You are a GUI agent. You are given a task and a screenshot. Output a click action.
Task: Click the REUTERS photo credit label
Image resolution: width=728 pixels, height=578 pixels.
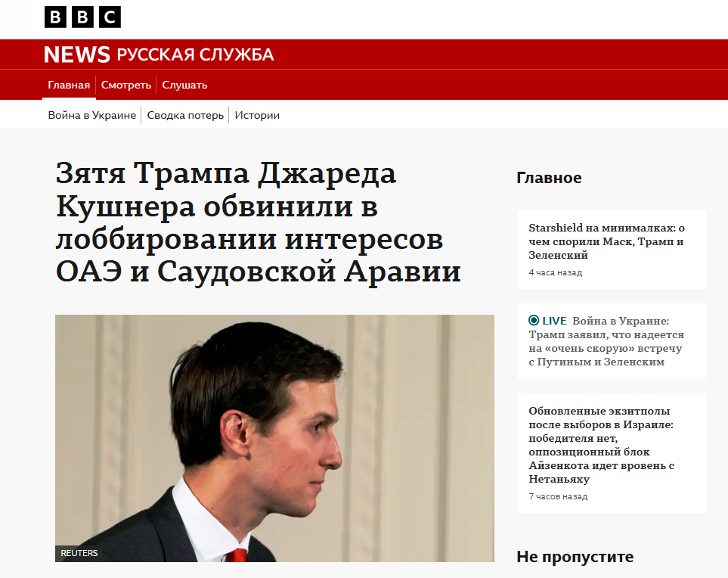coord(79,553)
